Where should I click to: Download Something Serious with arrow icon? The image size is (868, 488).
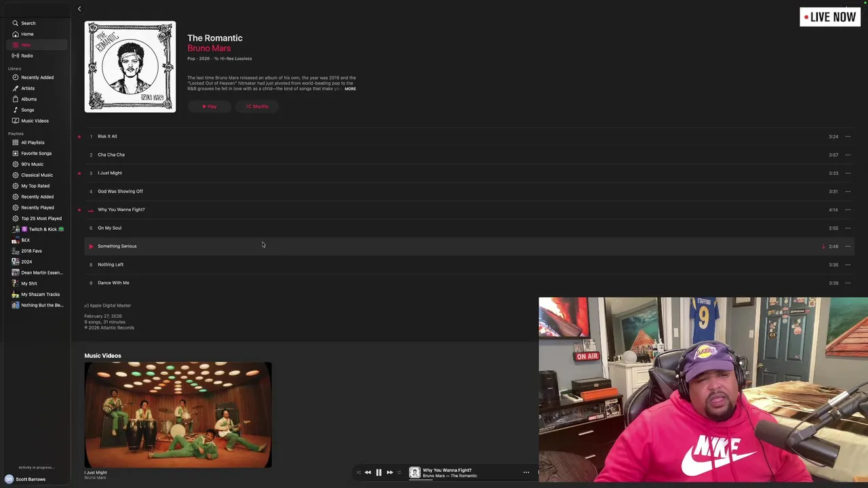(823, 246)
